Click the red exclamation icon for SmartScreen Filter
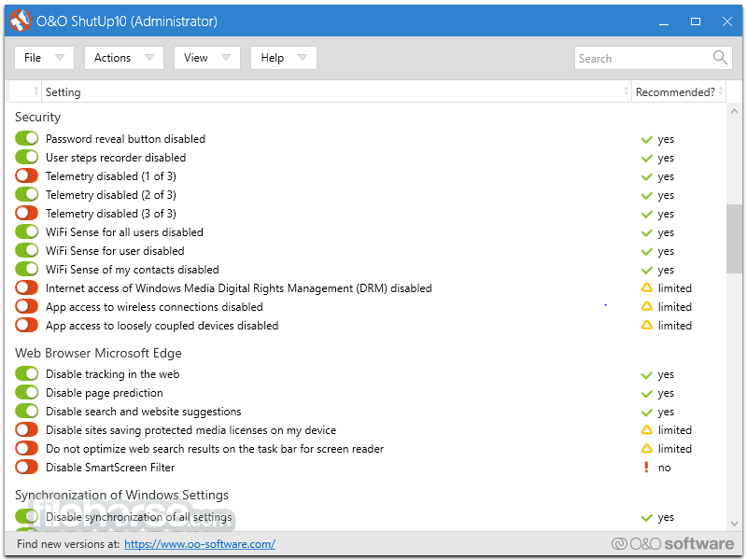The width and height of the screenshot is (747, 560). [646, 468]
